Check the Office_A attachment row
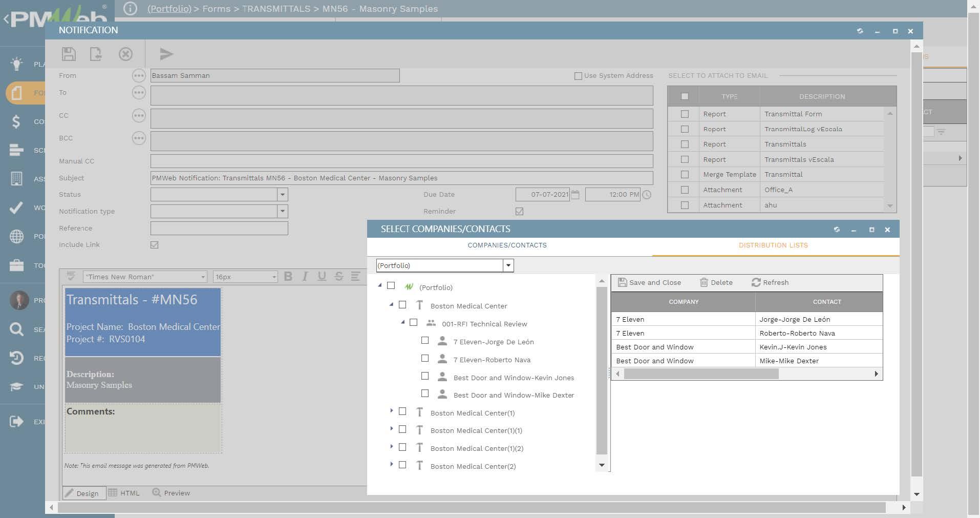 tap(685, 190)
